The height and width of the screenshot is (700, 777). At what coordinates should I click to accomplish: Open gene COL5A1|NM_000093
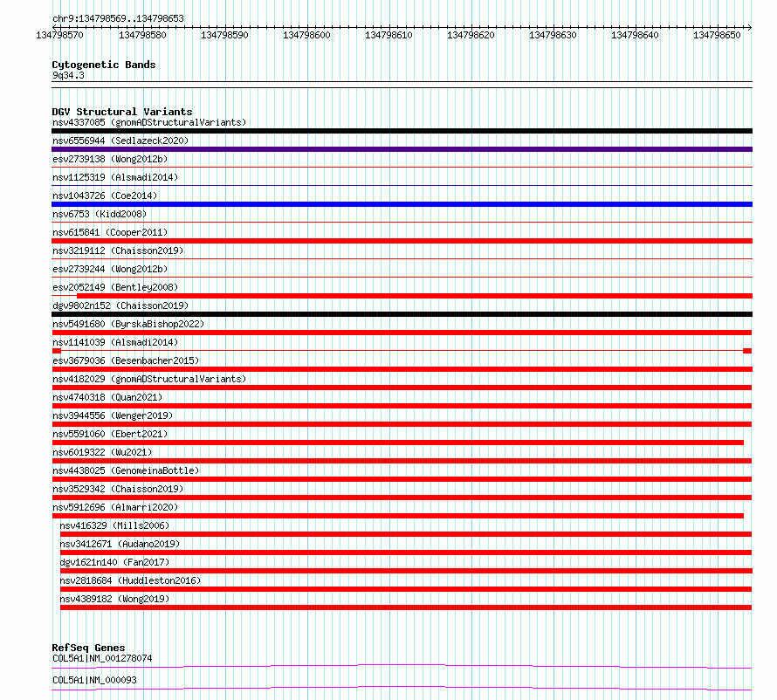point(94,680)
